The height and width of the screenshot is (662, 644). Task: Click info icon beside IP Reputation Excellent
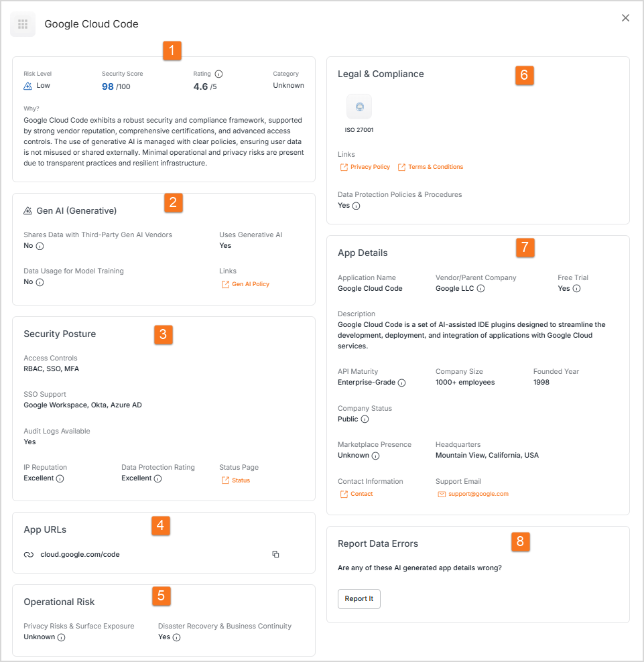click(60, 478)
